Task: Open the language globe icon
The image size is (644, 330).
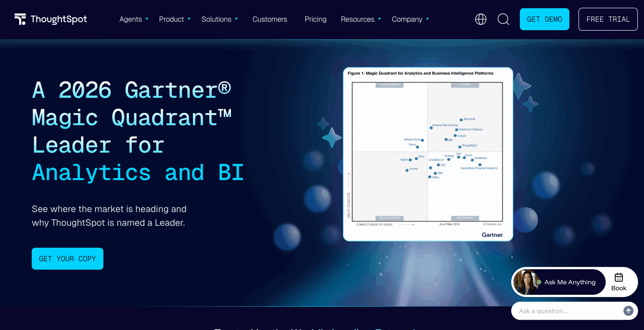Action: 481,19
